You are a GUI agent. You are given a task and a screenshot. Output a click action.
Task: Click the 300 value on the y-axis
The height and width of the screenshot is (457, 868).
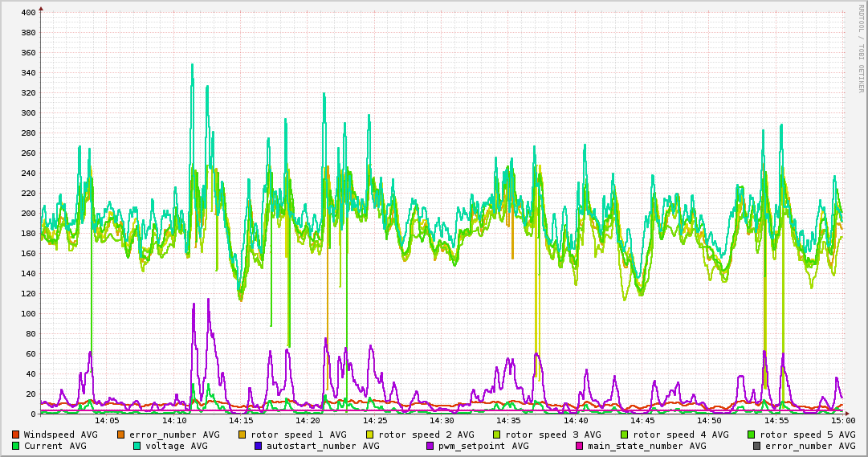(x=29, y=113)
